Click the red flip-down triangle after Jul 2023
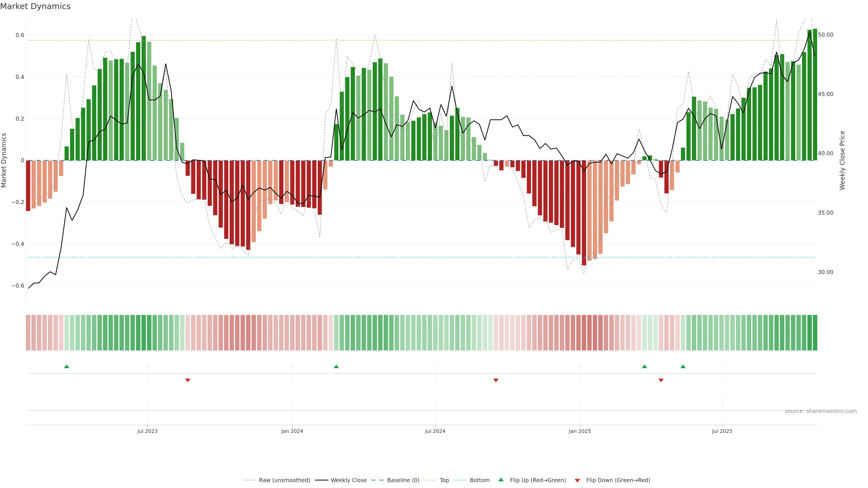 coord(188,380)
